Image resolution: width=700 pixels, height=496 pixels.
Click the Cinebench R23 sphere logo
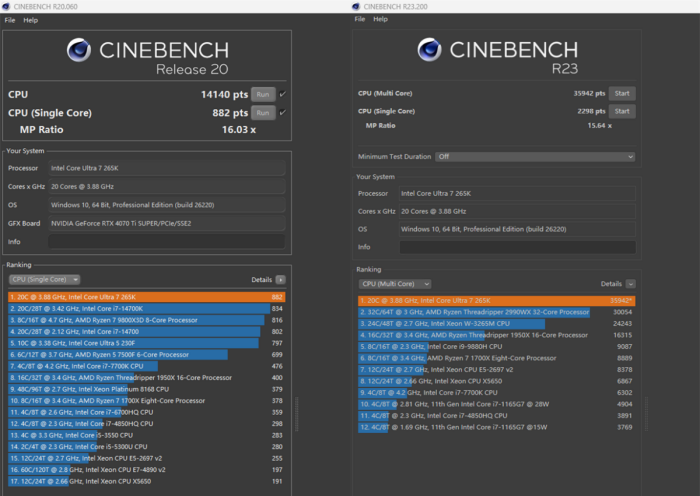[x=429, y=49]
